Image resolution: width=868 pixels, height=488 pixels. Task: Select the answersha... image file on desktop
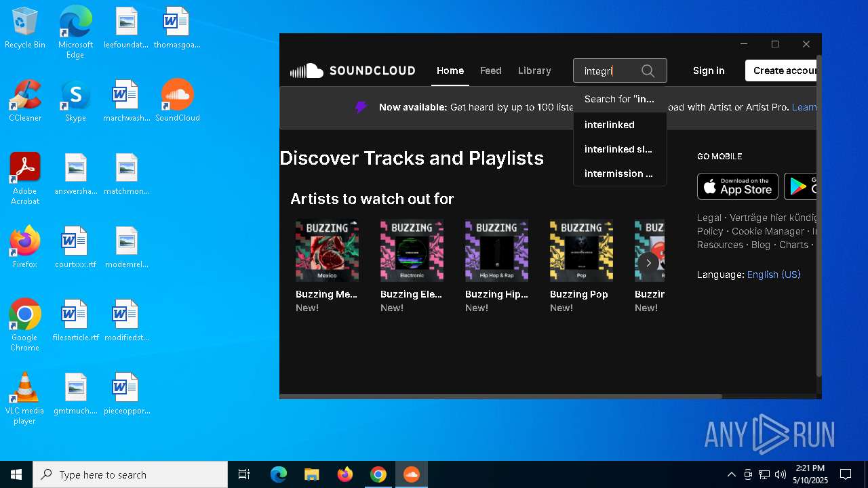click(75, 174)
